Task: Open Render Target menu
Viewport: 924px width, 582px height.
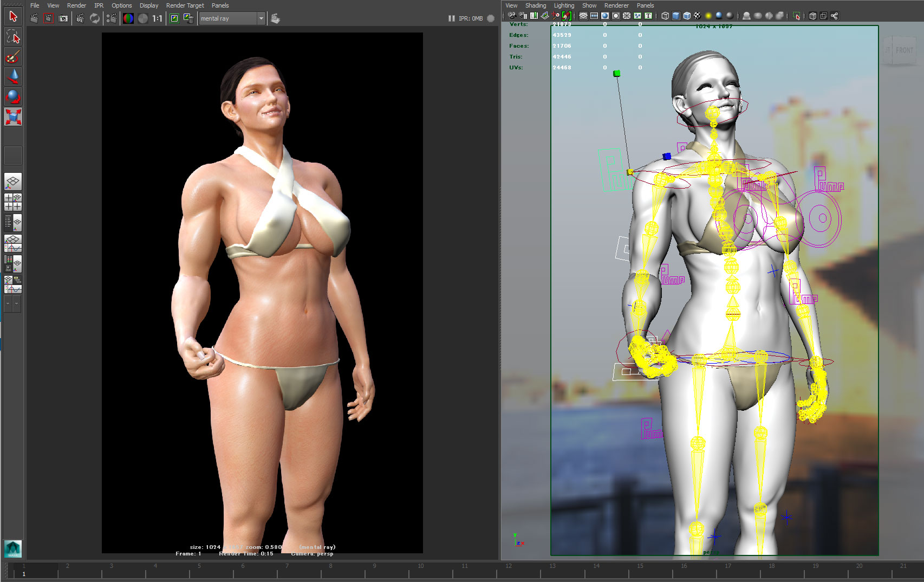Action: 185,5
